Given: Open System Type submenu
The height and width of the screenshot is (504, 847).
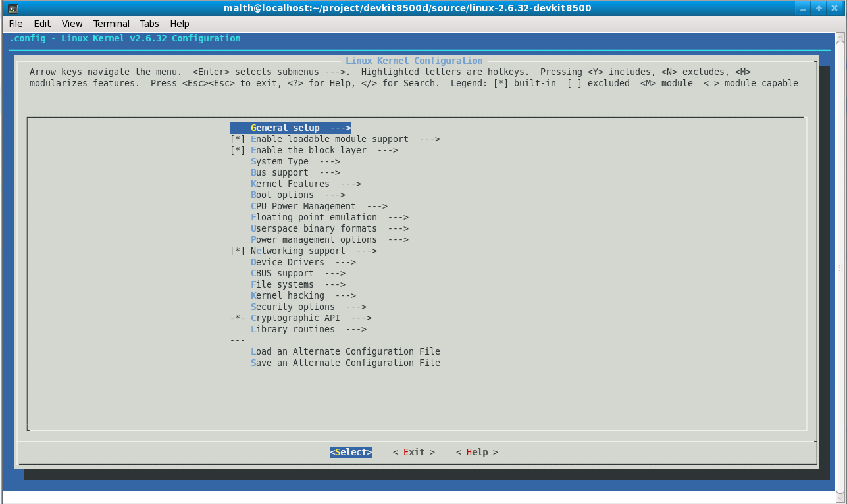Looking at the screenshot, I should [x=295, y=161].
